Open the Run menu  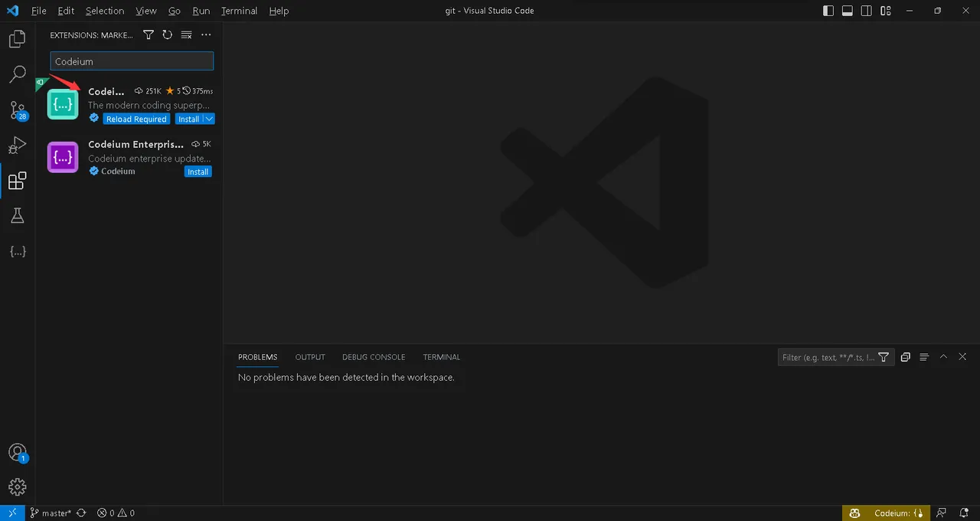(201, 11)
